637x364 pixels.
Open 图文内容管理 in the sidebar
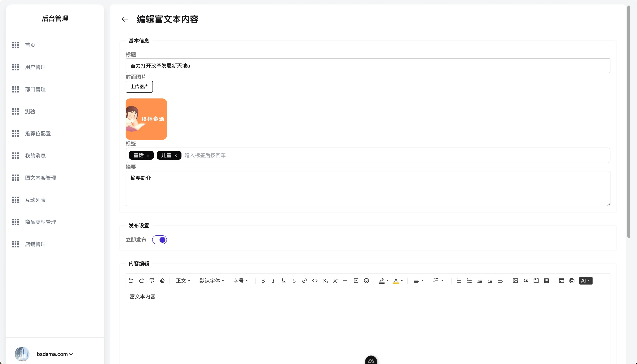click(x=41, y=178)
